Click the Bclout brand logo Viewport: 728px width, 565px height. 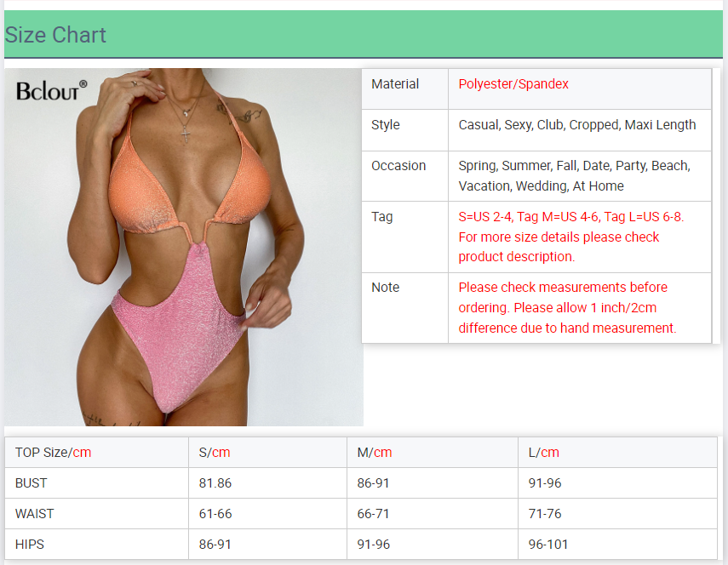51,88
